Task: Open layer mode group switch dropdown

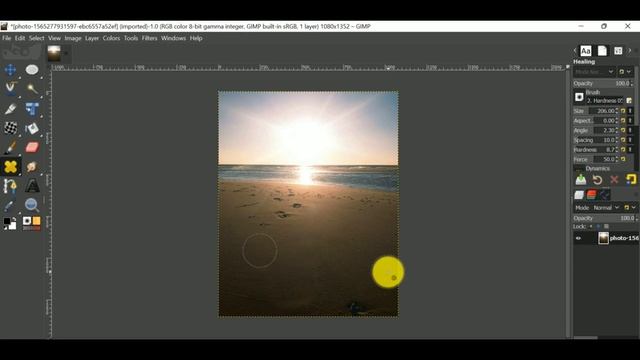Action: (630, 208)
